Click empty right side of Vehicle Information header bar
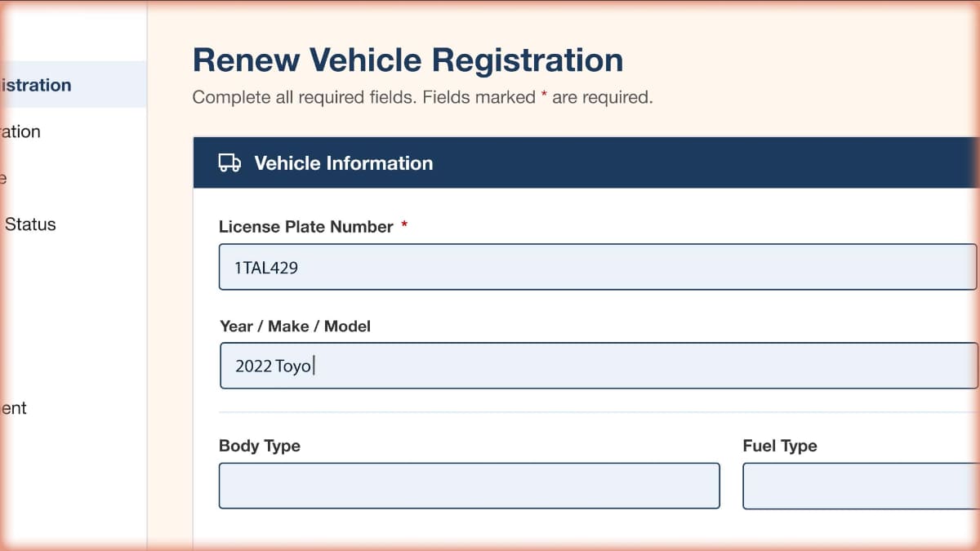Screen dimensions: 980x551 (x=735, y=163)
